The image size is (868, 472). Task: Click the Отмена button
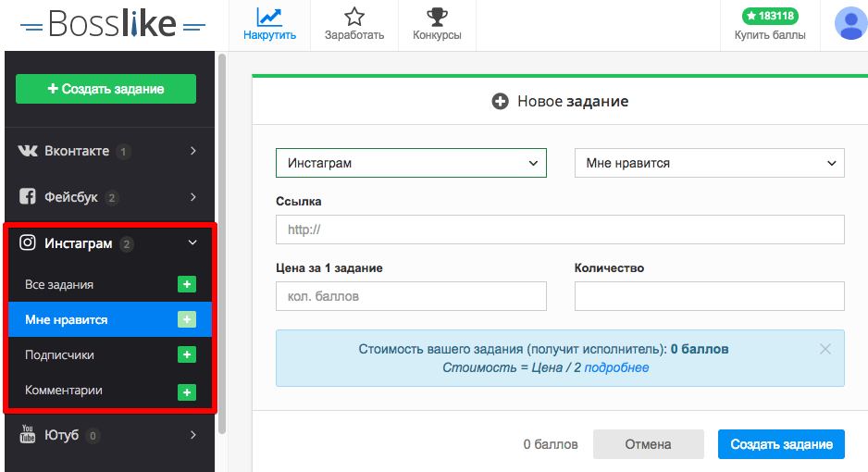pos(649,444)
